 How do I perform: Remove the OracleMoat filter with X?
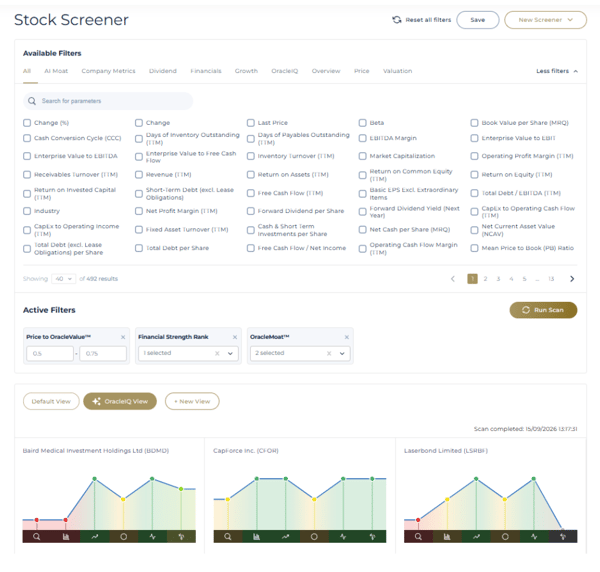[347, 337]
